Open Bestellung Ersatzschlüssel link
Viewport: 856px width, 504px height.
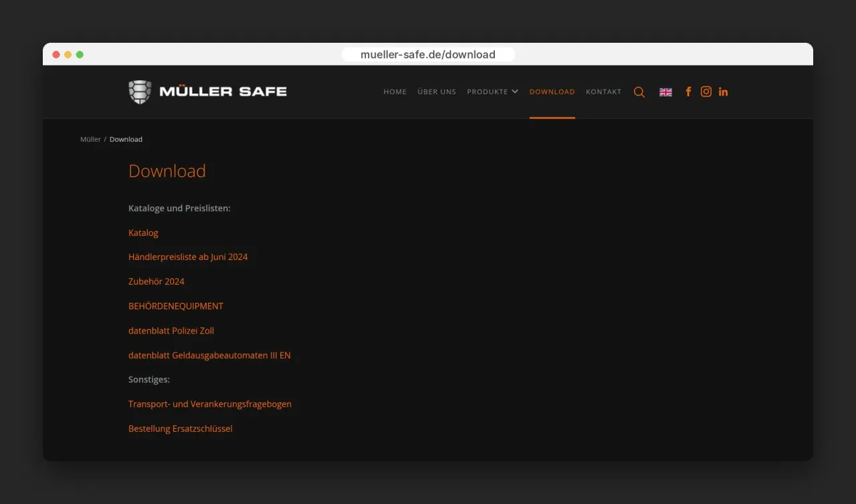(x=181, y=428)
